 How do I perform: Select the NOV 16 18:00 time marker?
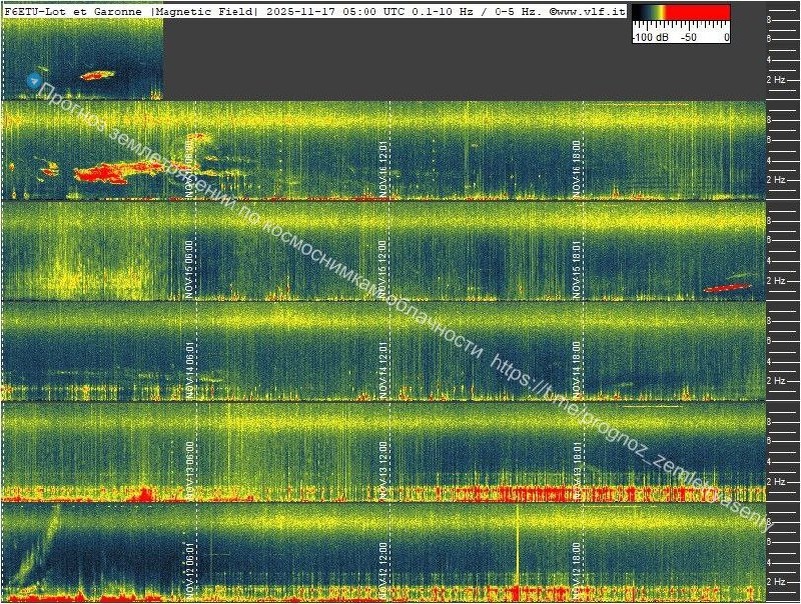click(576, 170)
